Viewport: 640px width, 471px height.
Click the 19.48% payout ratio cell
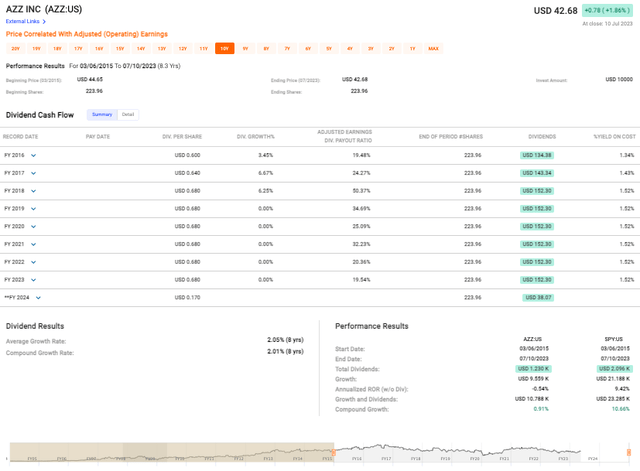pos(361,155)
